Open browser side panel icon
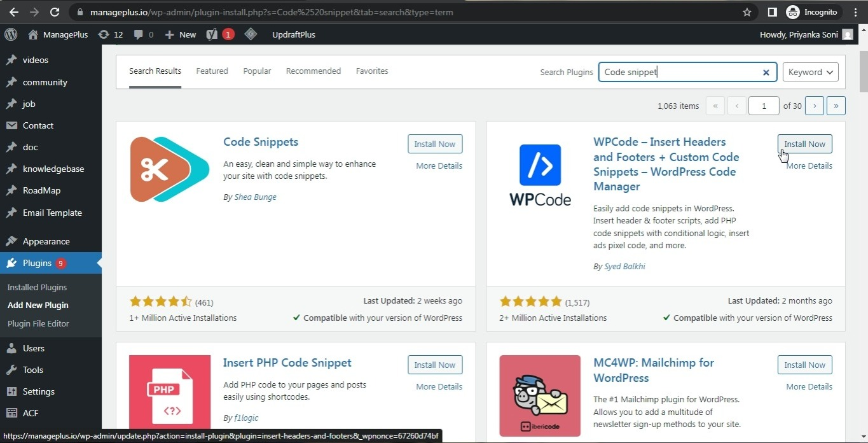 click(772, 12)
